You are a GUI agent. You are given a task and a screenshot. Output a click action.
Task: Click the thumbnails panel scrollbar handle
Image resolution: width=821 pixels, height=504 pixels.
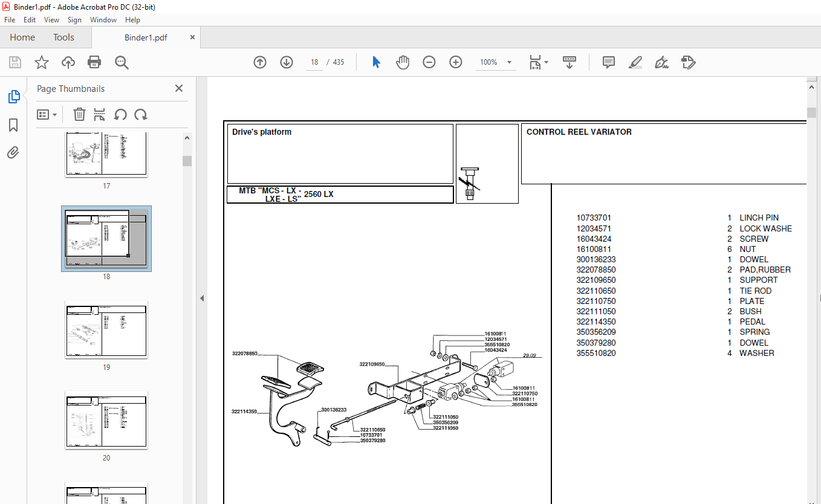coord(187,161)
